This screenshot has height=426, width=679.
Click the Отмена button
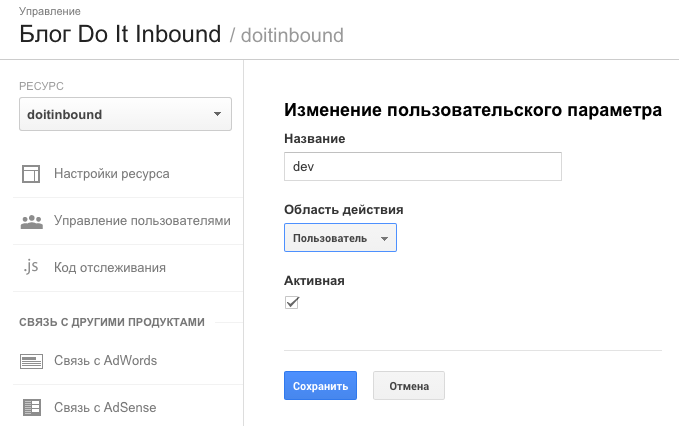[x=409, y=385]
